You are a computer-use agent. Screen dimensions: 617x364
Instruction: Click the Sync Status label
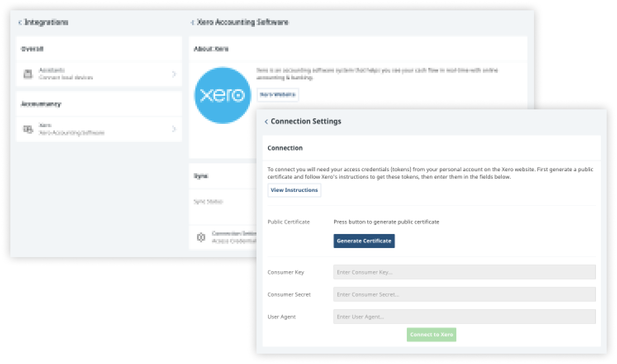[209, 202]
